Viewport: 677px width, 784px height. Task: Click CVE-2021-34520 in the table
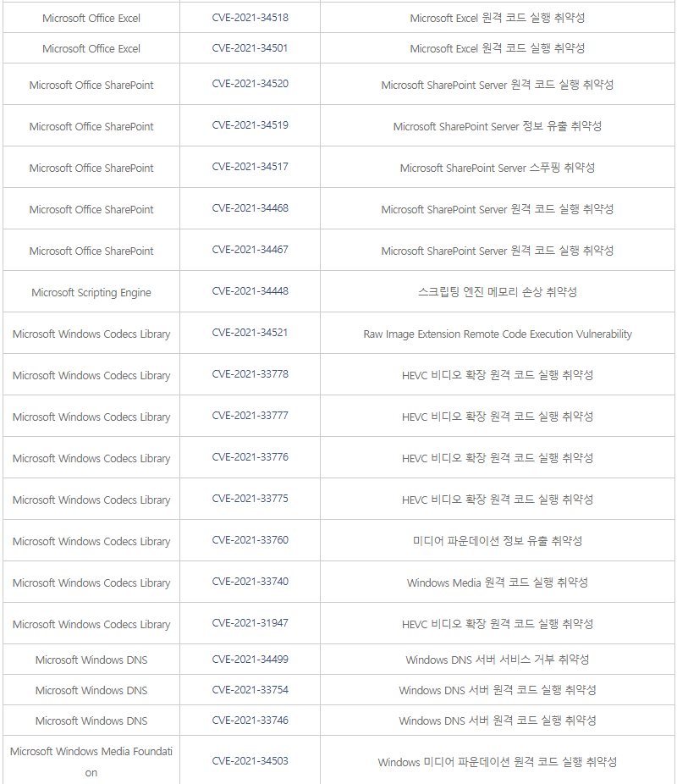(x=250, y=84)
